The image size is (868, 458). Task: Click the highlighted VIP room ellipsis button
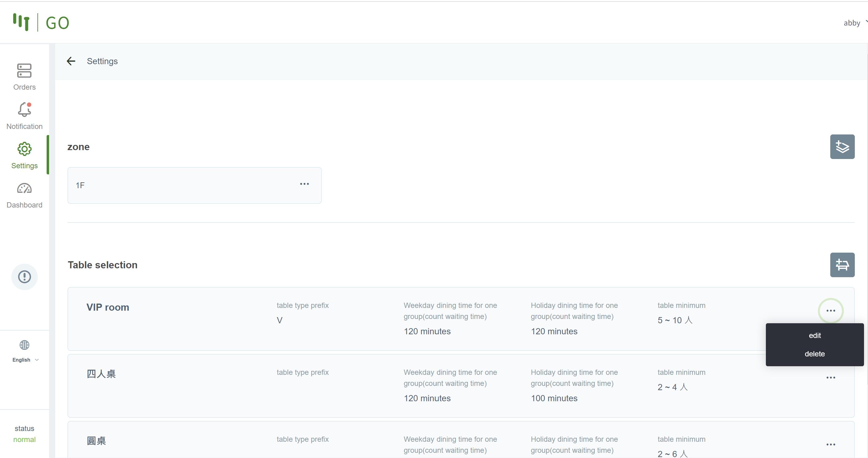(x=830, y=311)
